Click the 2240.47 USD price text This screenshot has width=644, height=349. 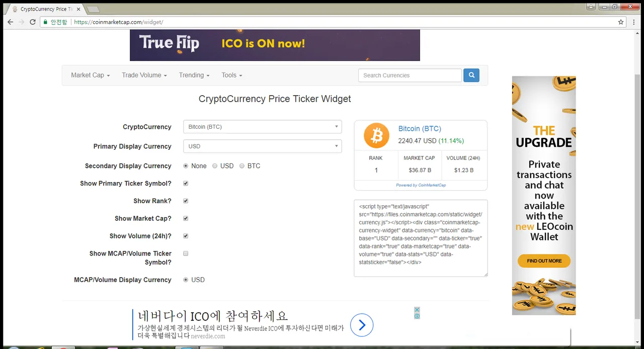pyautogui.click(x=417, y=141)
